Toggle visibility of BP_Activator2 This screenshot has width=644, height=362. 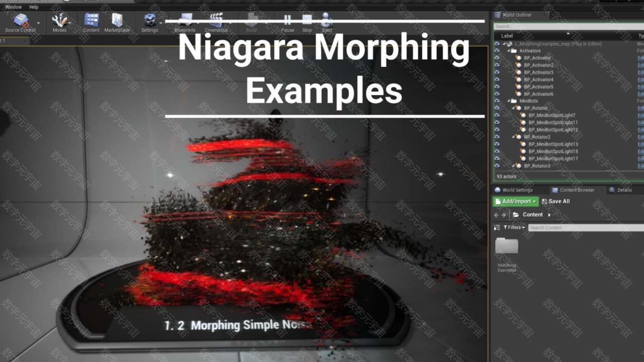coord(497,65)
